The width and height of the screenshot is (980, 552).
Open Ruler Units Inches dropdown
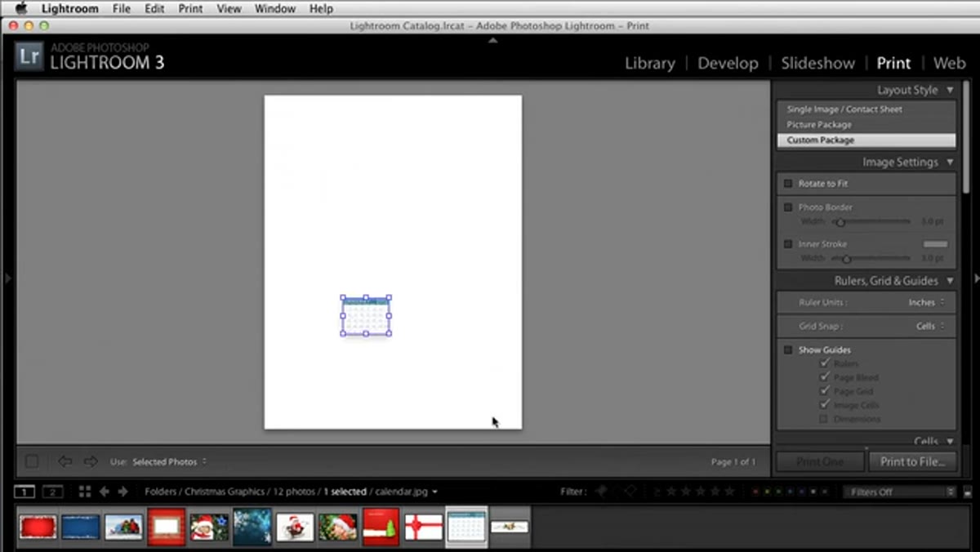(926, 302)
